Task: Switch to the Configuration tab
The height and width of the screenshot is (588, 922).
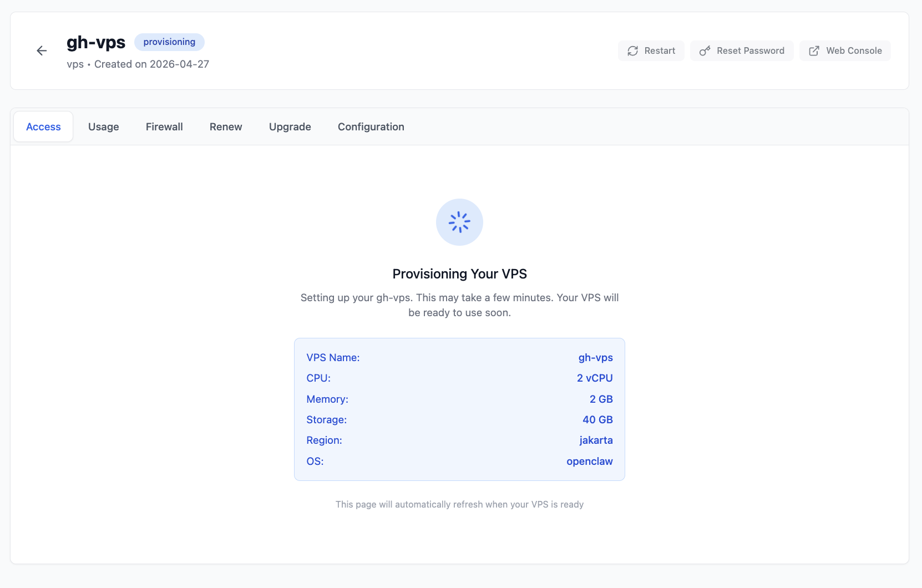Action: pyautogui.click(x=371, y=126)
